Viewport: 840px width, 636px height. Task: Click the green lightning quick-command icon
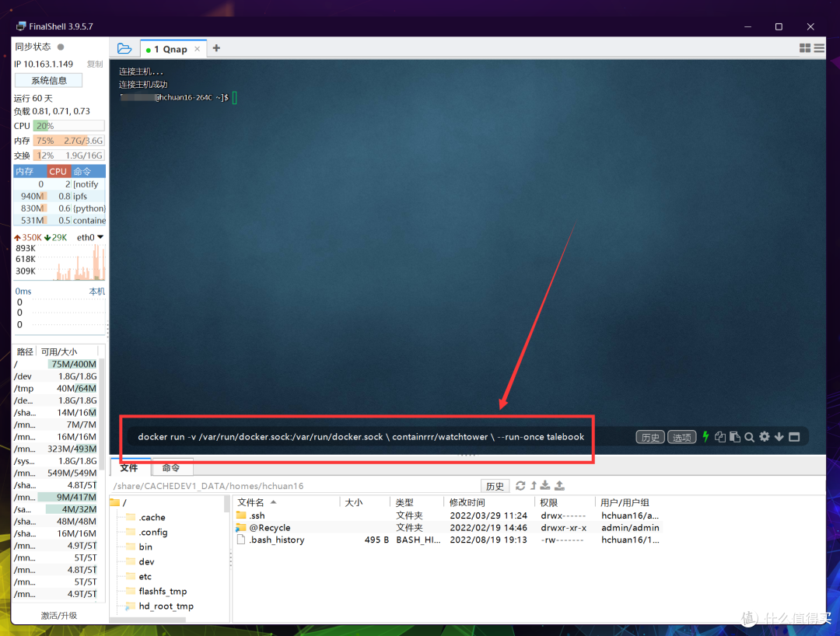coord(705,437)
